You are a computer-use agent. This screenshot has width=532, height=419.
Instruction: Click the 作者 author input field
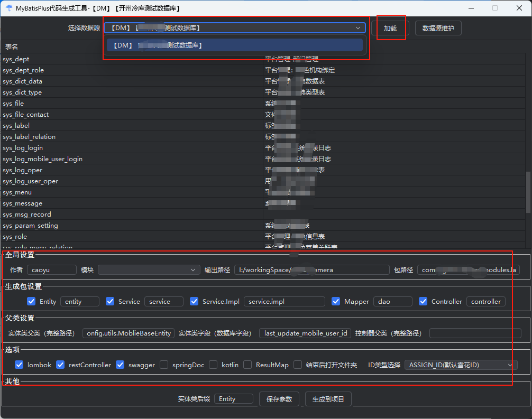coord(52,270)
